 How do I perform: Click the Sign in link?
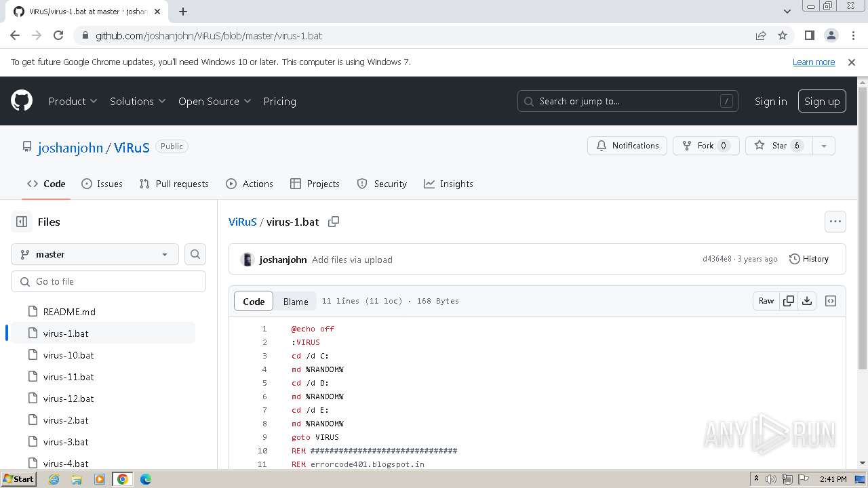(x=770, y=101)
